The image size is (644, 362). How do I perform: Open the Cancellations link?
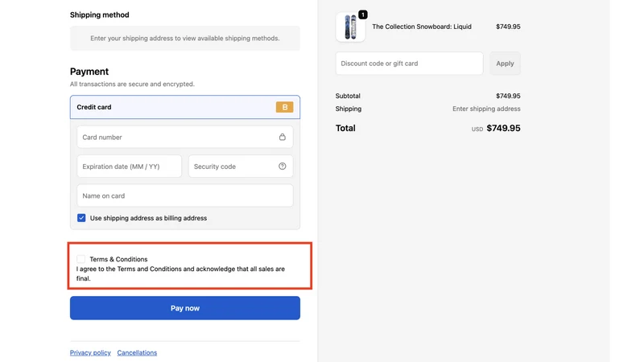click(137, 352)
